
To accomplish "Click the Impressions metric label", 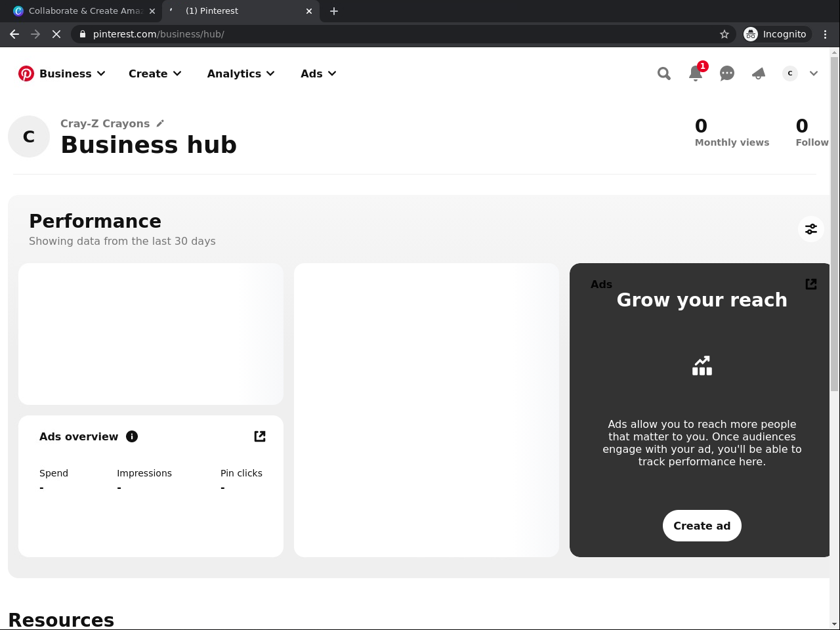I will [144, 473].
